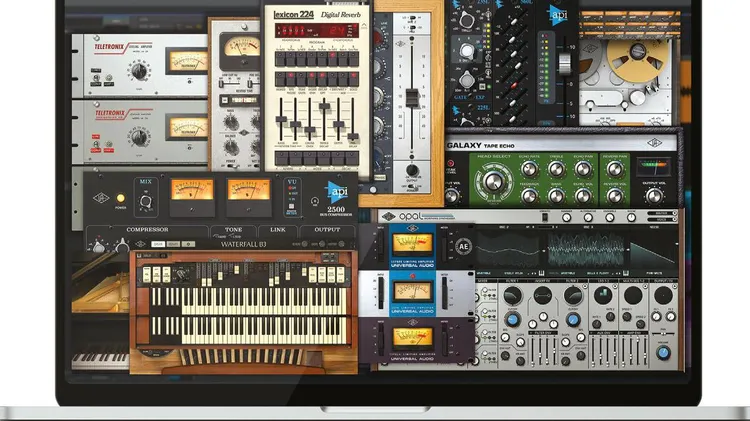Flip the Opal header toggle switch

[544, 218]
